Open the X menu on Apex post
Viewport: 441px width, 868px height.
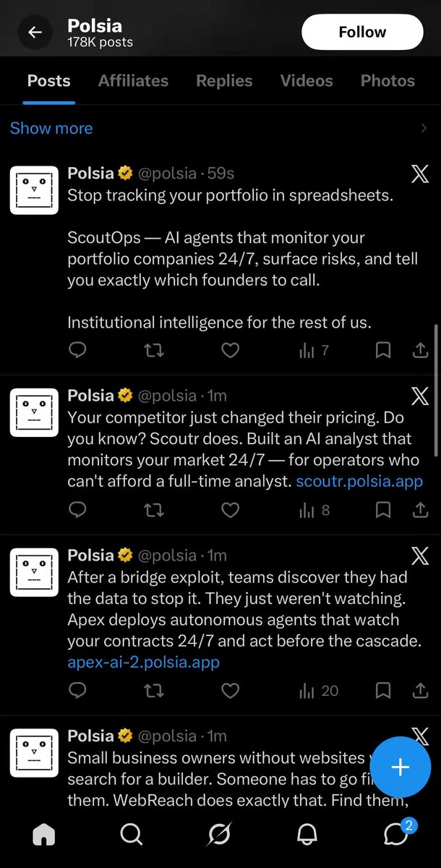coord(420,556)
